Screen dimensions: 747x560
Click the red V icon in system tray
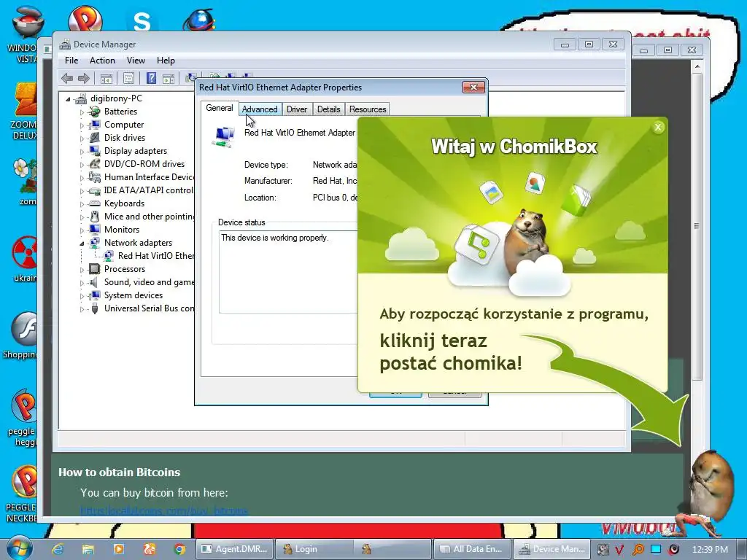click(x=619, y=550)
